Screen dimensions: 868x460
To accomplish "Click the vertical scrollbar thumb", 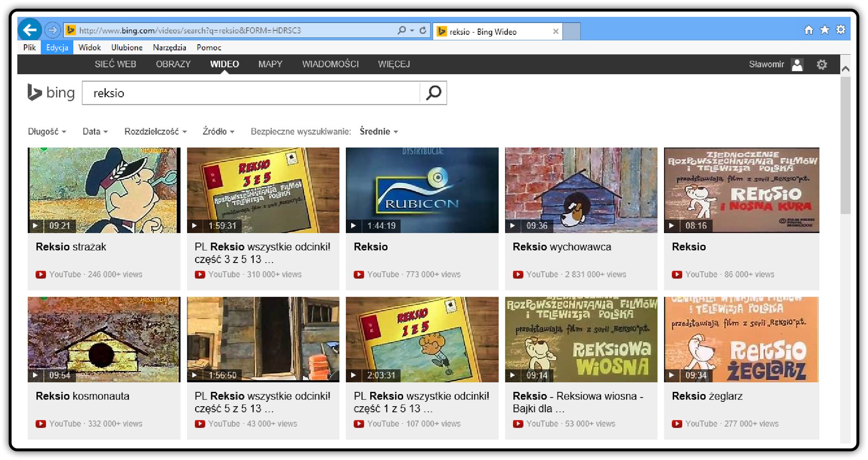I will point(845,145).
